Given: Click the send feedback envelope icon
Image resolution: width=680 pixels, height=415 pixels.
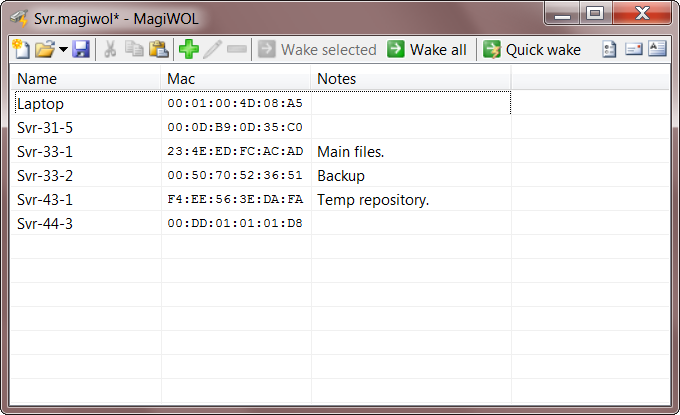Looking at the screenshot, I should tap(633, 49).
